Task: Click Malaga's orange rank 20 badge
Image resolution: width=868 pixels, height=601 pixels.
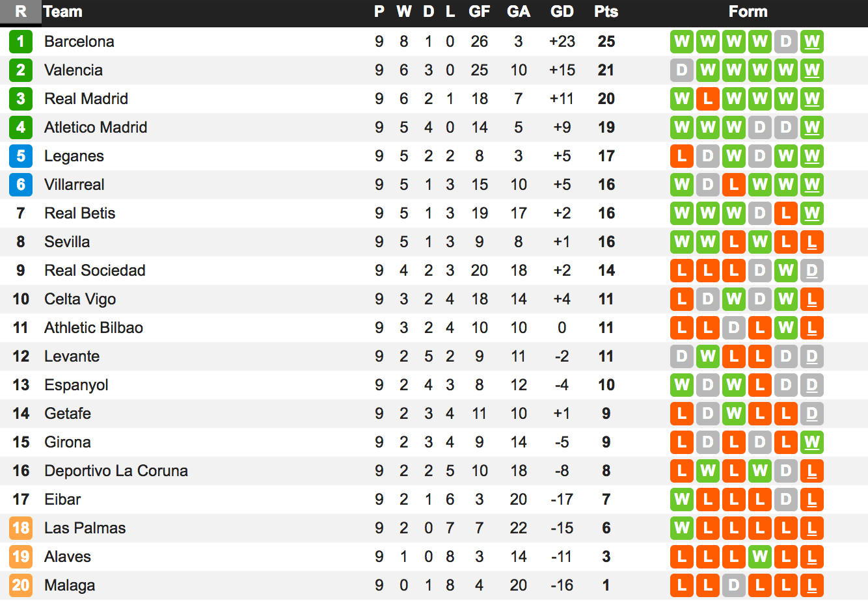Action: pyautogui.click(x=21, y=585)
